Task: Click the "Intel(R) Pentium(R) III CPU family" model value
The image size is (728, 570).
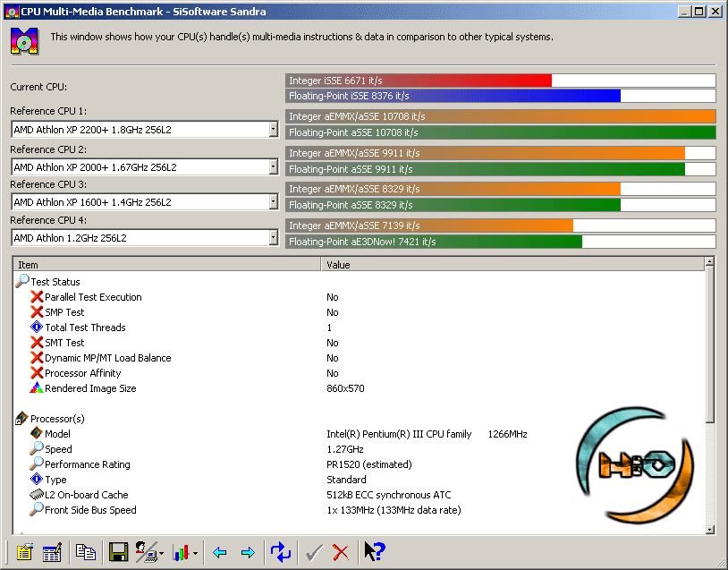Action: tap(399, 434)
